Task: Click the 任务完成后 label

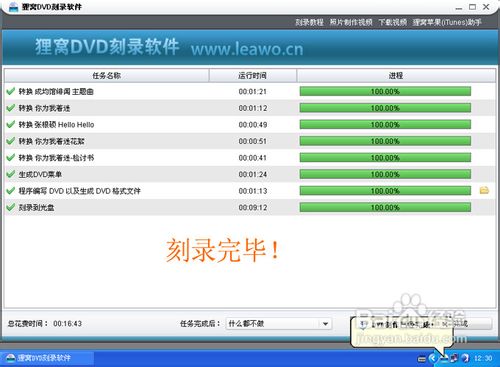Action: (x=200, y=324)
